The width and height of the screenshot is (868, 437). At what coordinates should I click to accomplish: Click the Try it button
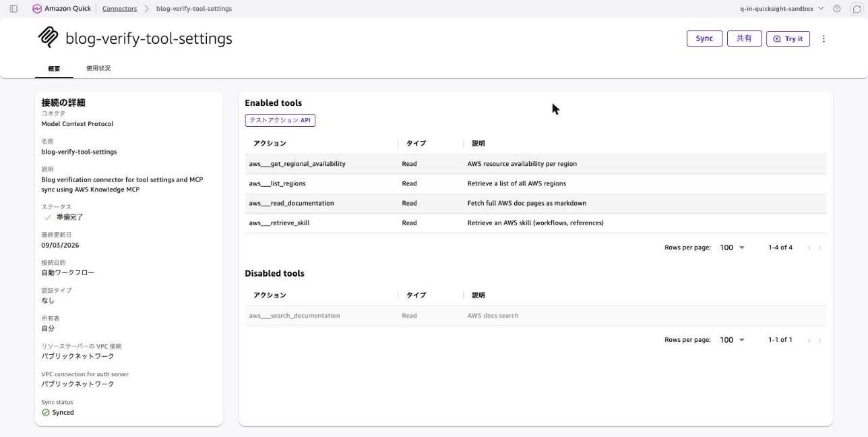point(788,38)
